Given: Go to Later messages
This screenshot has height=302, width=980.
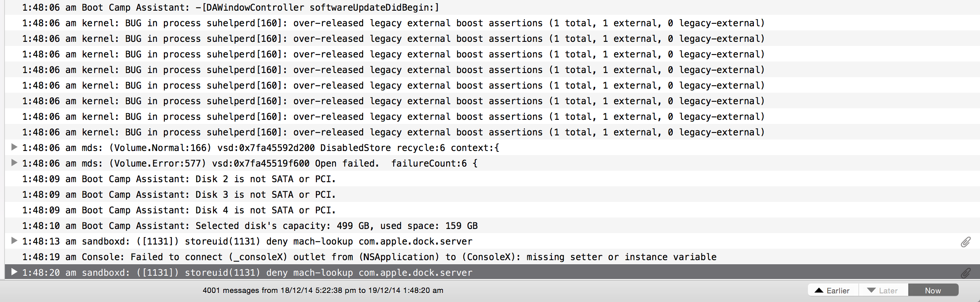Looking at the screenshot, I should 883,290.
